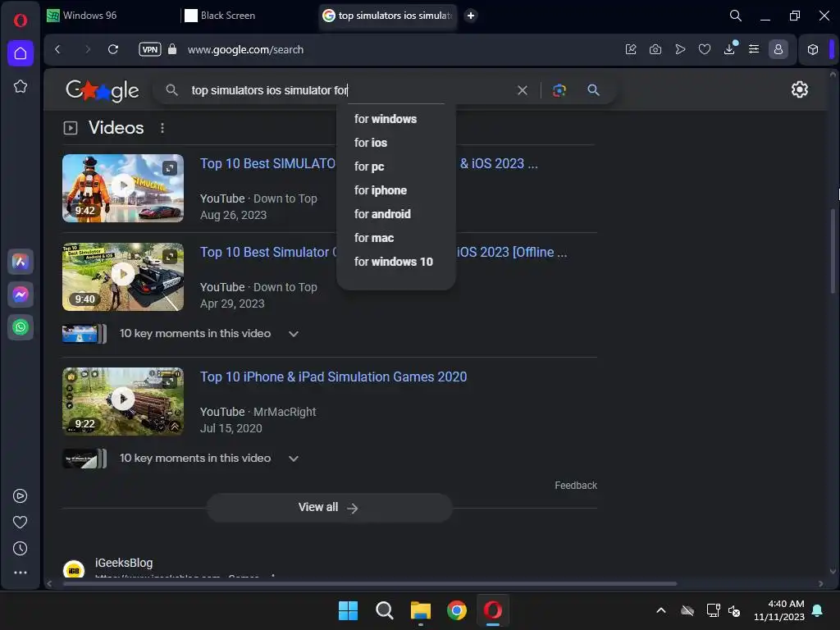
Task: Open Player icon in sidebar
Action: click(x=20, y=496)
